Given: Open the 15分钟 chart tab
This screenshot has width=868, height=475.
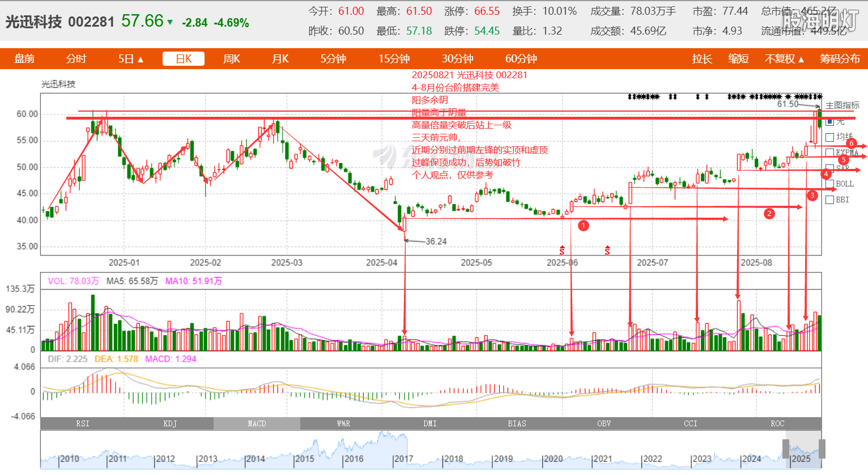Looking at the screenshot, I should (394, 59).
